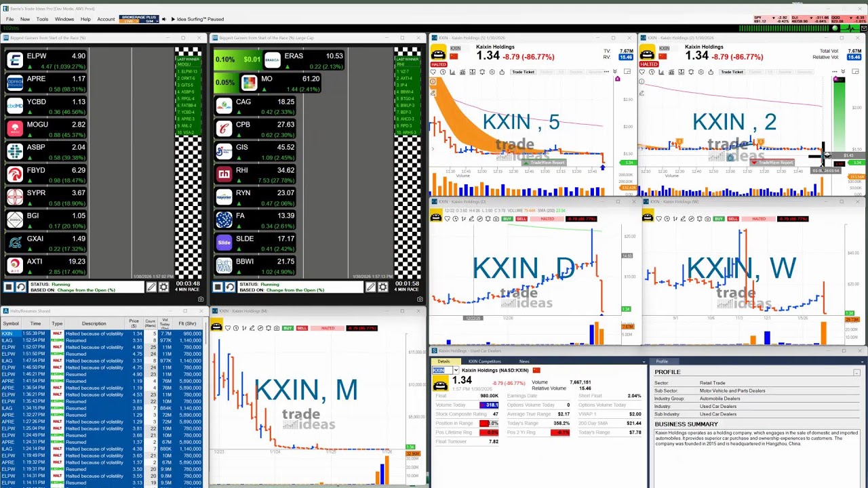Toggle the speaker sound icon in the menu bar

tap(163, 19)
